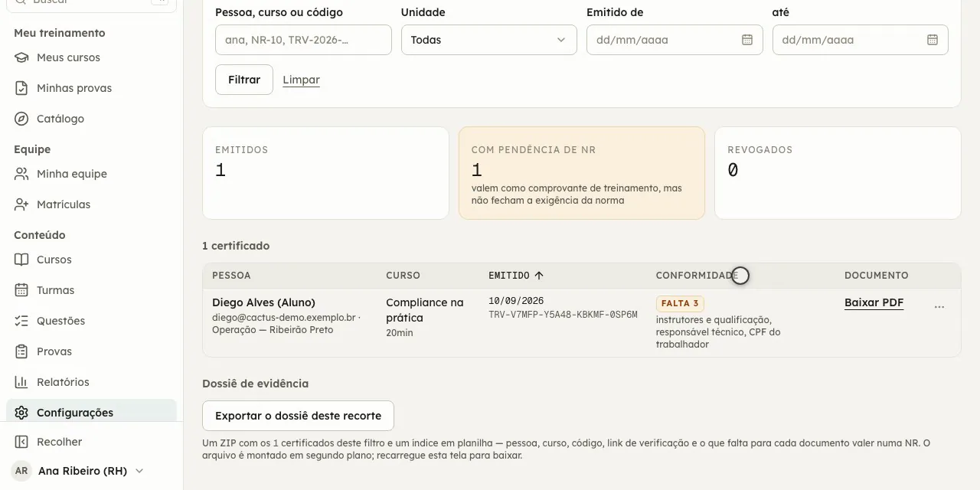This screenshot has width=980, height=490.
Task: Click the Emitidos summary card
Action: pos(325,173)
